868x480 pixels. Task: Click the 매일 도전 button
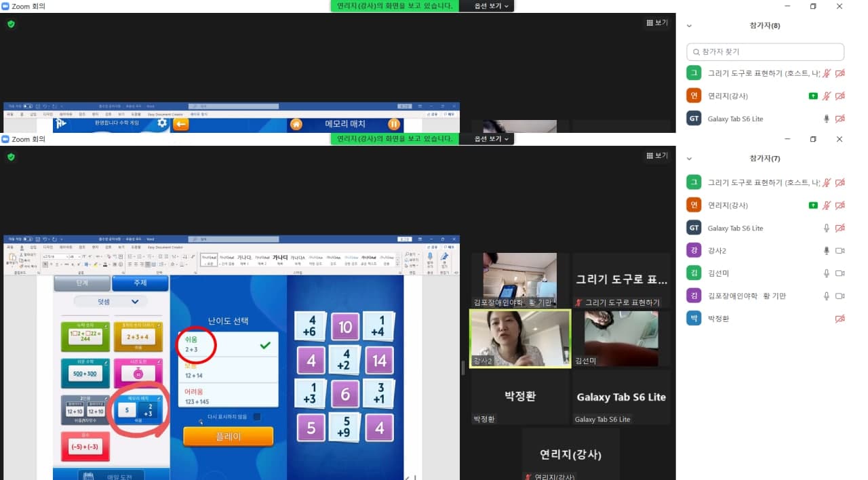[x=111, y=476]
